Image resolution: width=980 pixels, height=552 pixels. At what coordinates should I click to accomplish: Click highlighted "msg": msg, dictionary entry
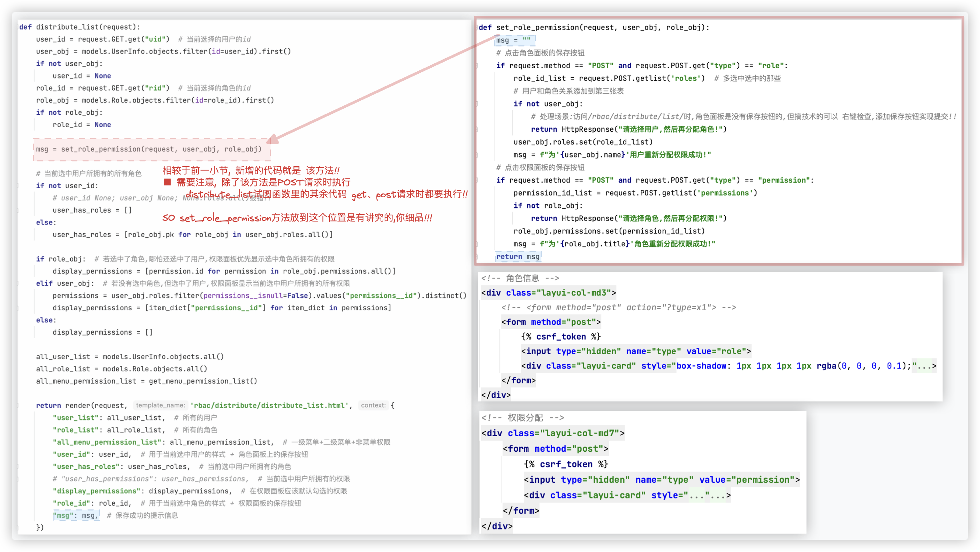pos(76,515)
